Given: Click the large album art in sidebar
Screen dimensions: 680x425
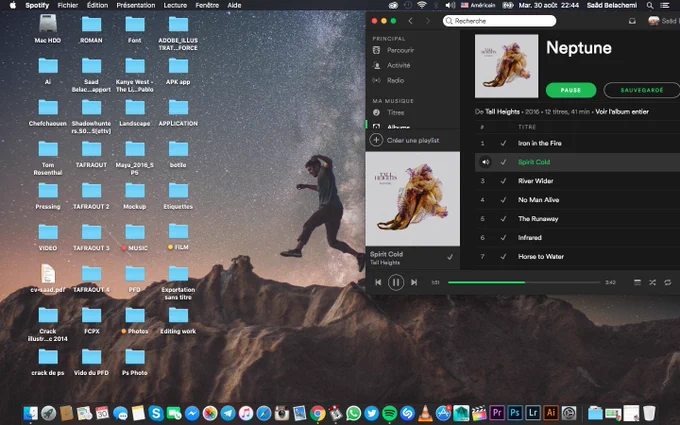Looking at the screenshot, I should coord(413,199).
